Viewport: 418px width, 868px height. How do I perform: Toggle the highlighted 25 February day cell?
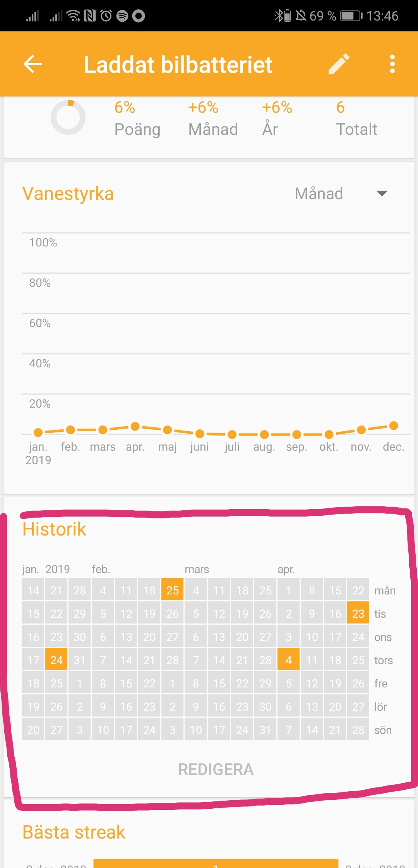173,590
